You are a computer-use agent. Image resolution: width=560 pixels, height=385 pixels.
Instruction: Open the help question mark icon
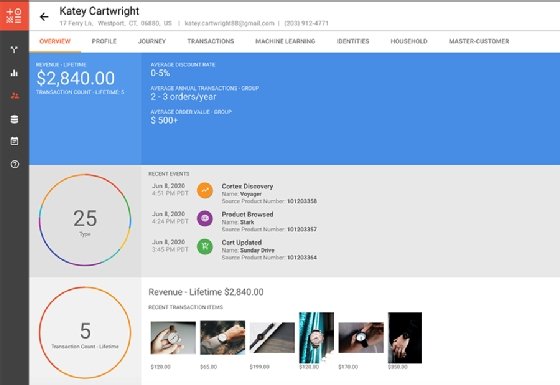(15, 164)
